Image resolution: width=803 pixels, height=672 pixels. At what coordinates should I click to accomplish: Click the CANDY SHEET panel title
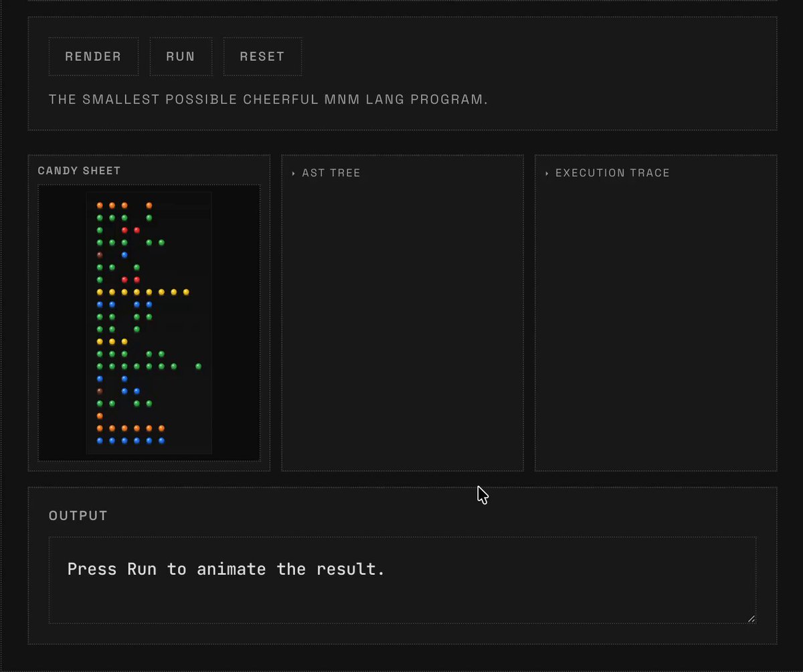[x=79, y=171]
